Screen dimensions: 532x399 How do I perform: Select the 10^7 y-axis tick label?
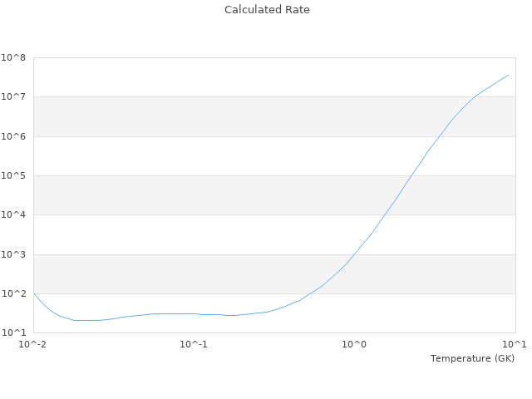pyautogui.click(x=13, y=97)
